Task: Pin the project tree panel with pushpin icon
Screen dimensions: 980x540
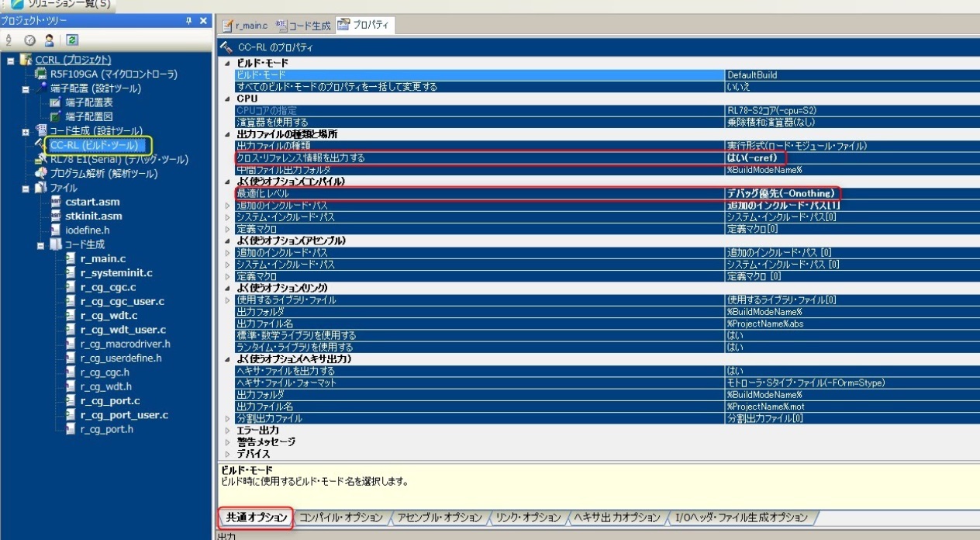Action: [x=188, y=21]
